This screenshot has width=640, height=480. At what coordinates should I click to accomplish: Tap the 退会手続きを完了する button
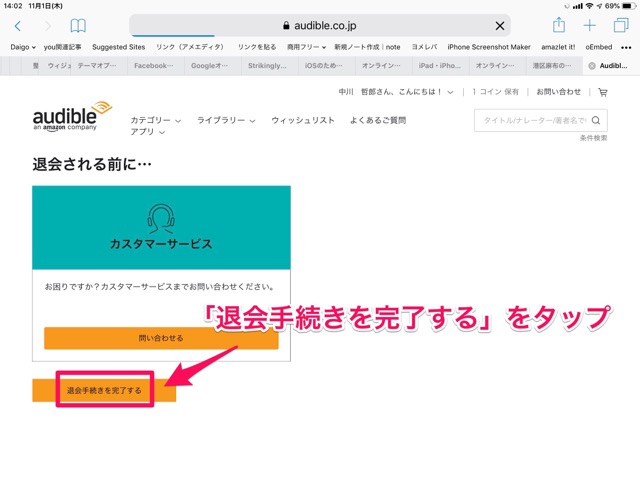coord(104,389)
